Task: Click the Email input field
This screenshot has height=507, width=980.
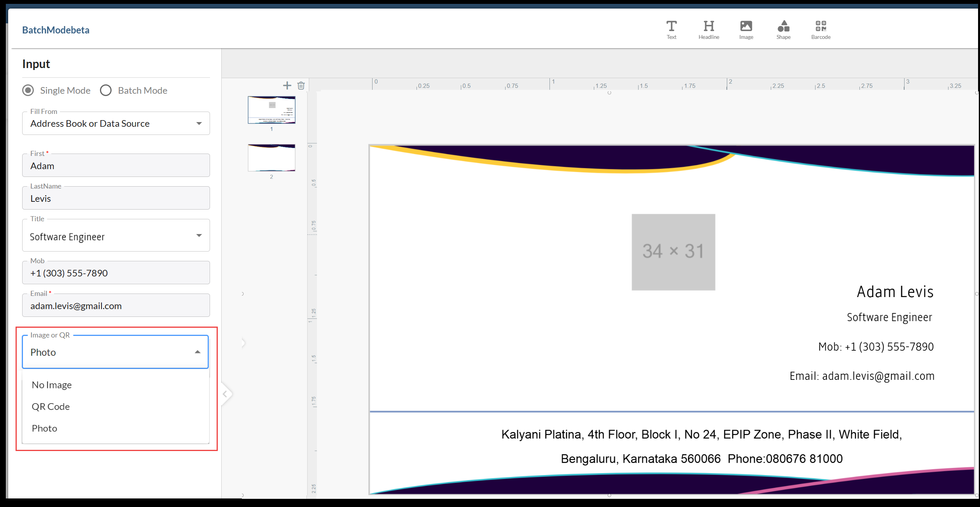Action: [116, 306]
